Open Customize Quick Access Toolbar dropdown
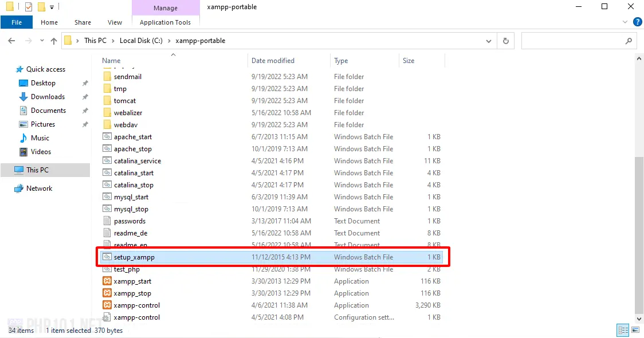 52,7
